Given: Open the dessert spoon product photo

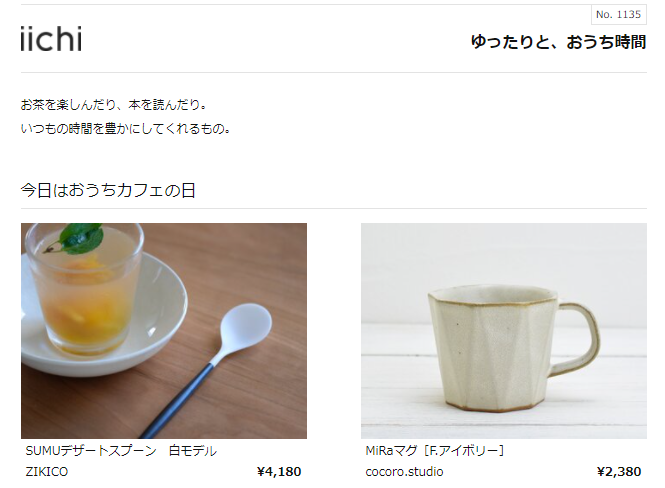Looking at the screenshot, I should (164, 331).
